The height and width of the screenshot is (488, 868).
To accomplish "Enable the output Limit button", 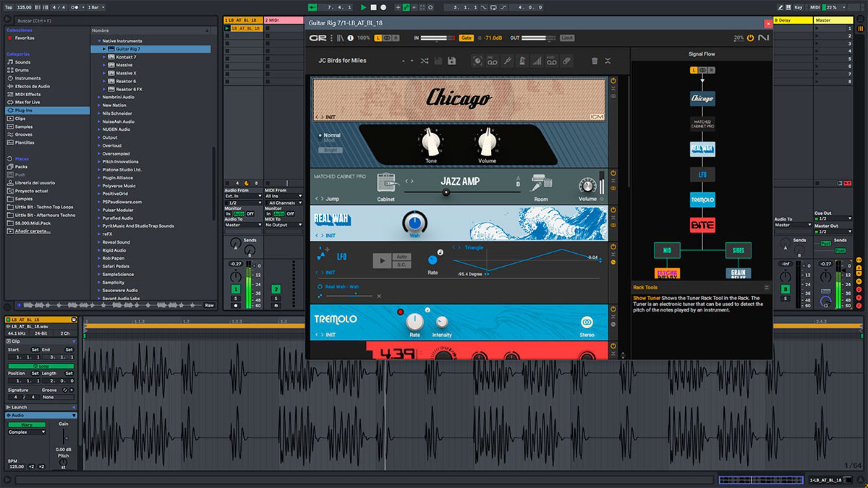I will pos(567,38).
